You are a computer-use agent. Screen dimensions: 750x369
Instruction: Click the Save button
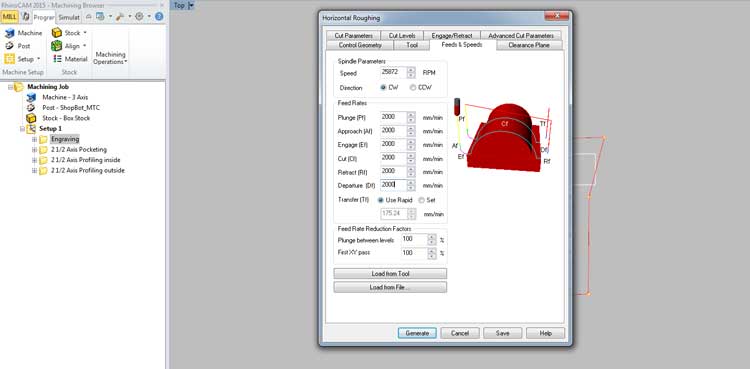(502, 333)
